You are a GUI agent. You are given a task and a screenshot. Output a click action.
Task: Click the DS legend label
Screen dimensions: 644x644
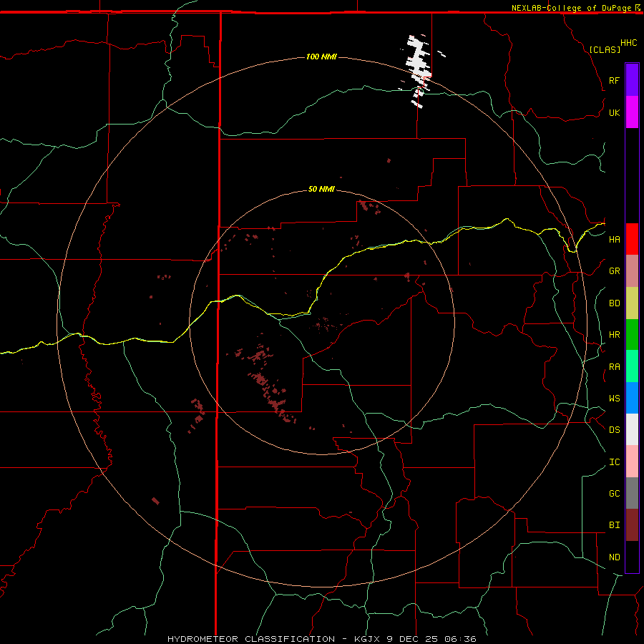[x=614, y=430]
